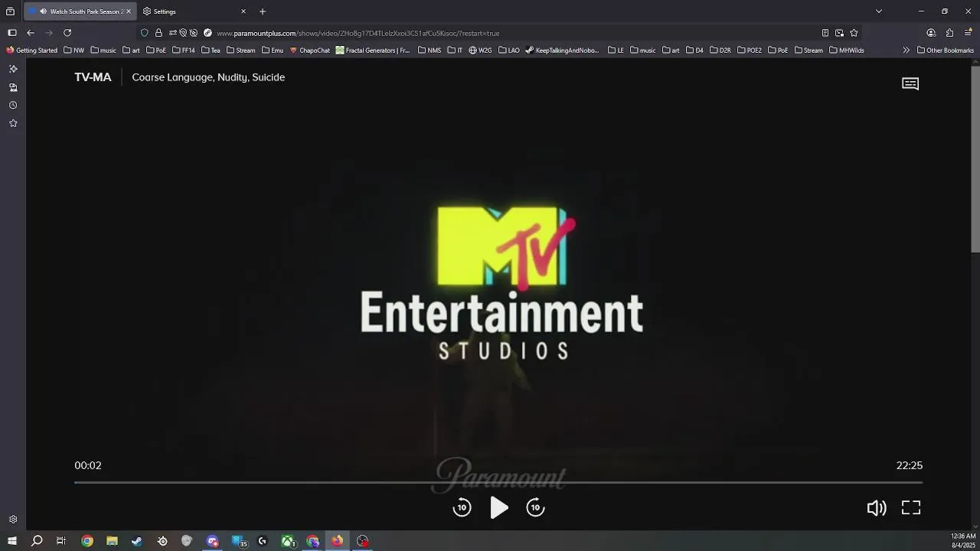Skip forward 10 seconds in the player
The image size is (980, 551).
tap(536, 507)
